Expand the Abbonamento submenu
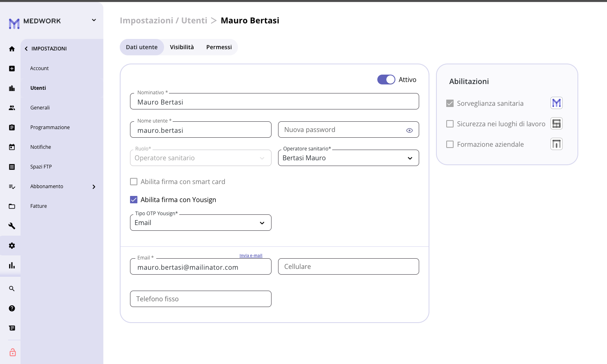Image resolution: width=607 pixels, height=364 pixels. 94,187
